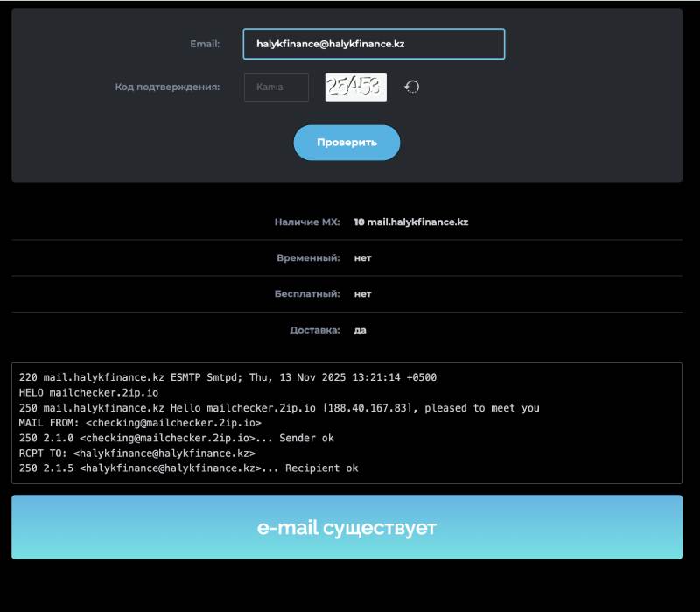The image size is (700, 612).
Task: Click the Email: field label
Action: click(x=205, y=44)
